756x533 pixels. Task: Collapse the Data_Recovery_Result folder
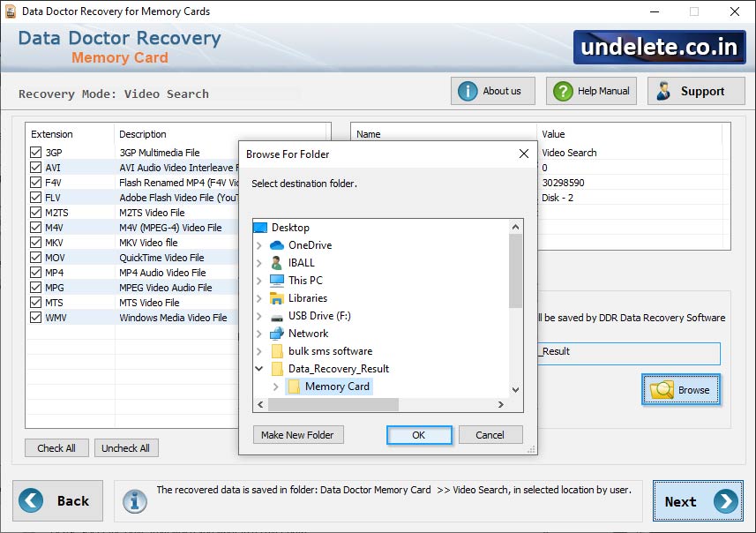click(x=258, y=369)
